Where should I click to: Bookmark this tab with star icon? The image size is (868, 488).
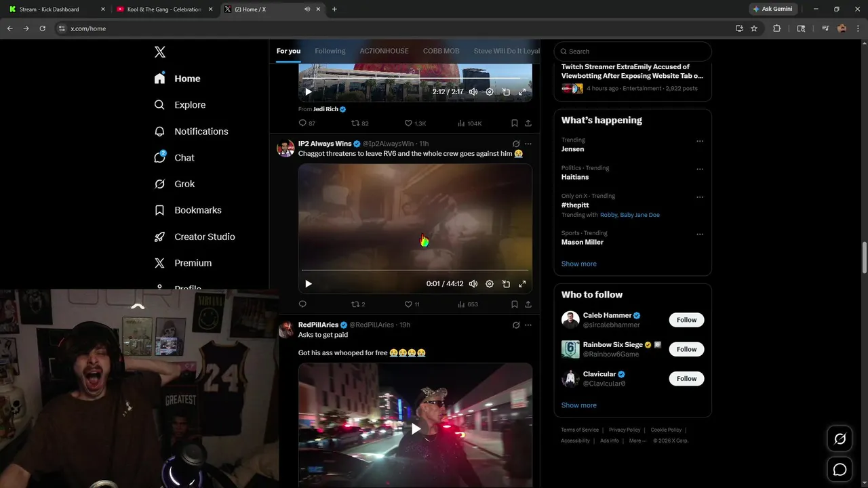pyautogui.click(x=754, y=28)
